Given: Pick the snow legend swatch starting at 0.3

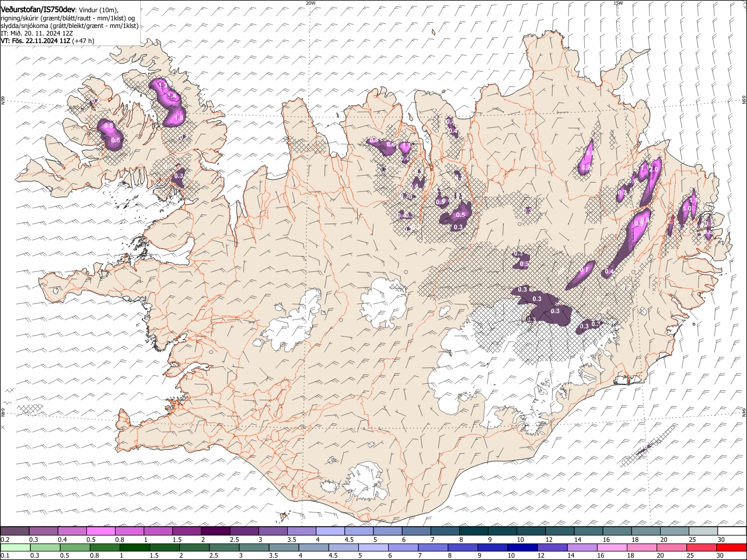Looking at the screenshot, I should tap(43, 531).
